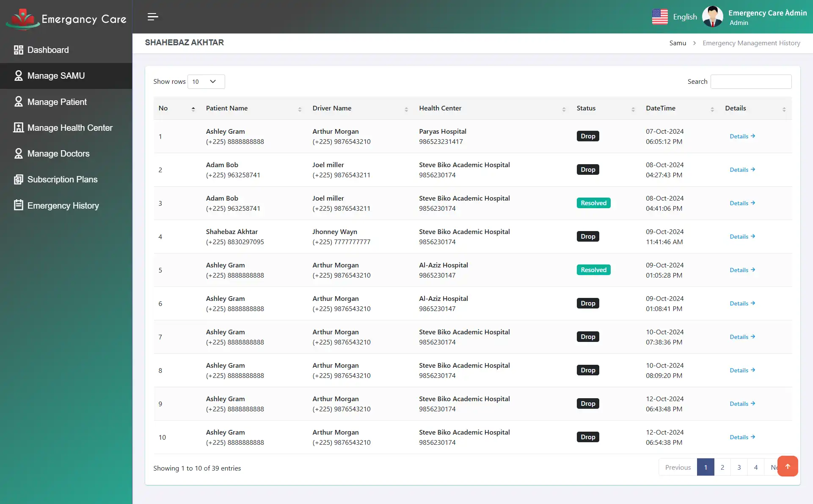Toggle sorting on the Patient Name column
The image size is (813, 504).
coord(300,108)
